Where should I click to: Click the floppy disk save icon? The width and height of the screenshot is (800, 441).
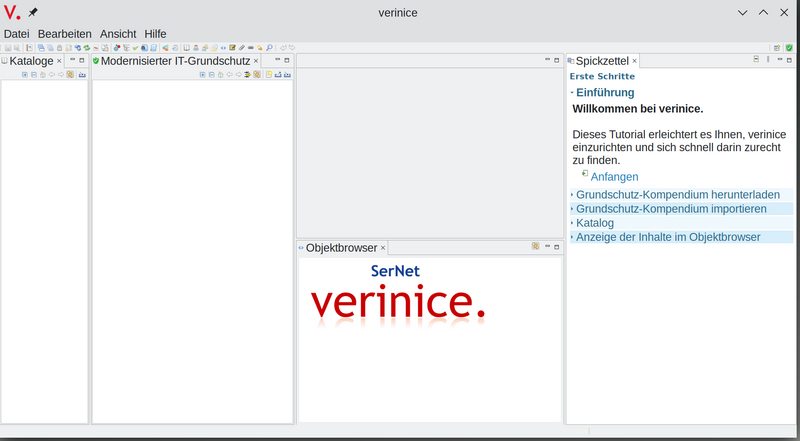pyautogui.click(x=8, y=48)
